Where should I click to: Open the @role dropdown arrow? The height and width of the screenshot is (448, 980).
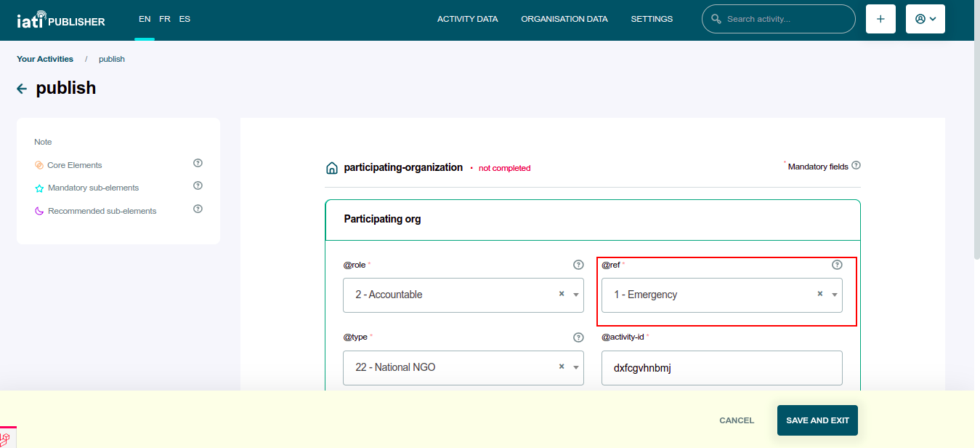tap(575, 295)
